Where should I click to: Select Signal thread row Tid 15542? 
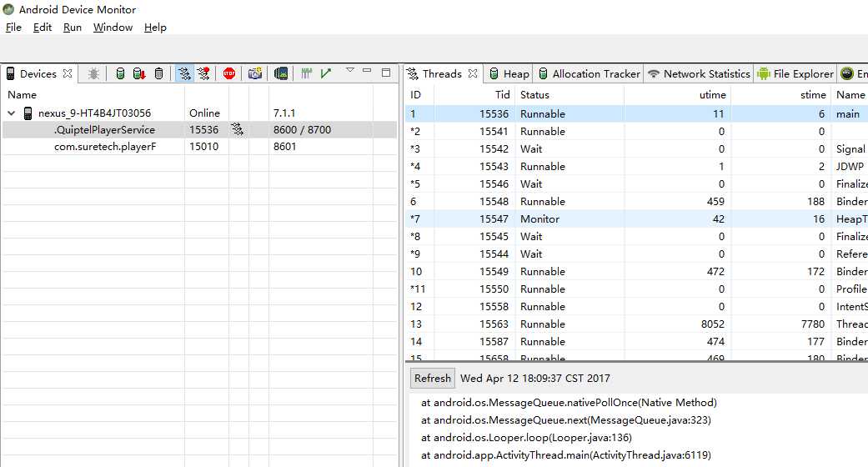(x=636, y=149)
